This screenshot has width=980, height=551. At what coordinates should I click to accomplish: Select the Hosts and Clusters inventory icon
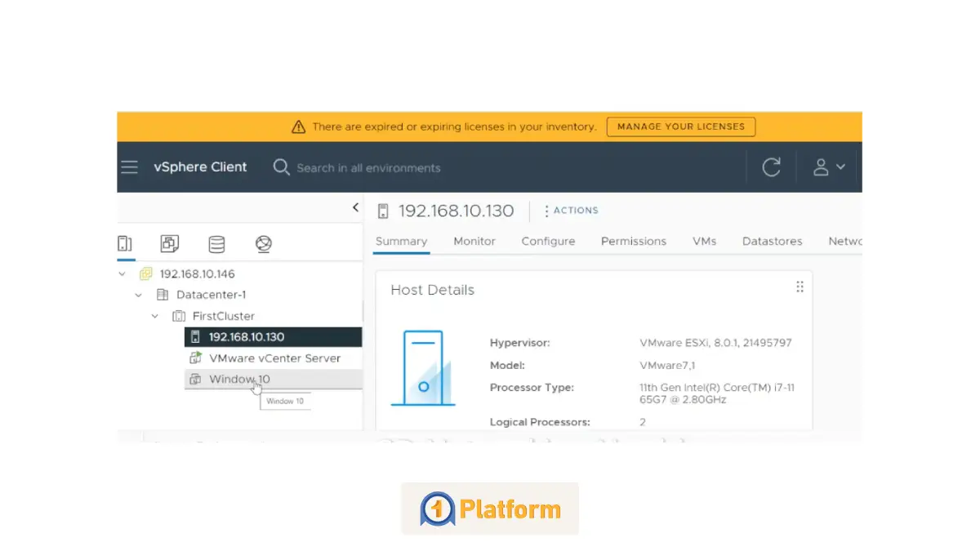[125, 243]
